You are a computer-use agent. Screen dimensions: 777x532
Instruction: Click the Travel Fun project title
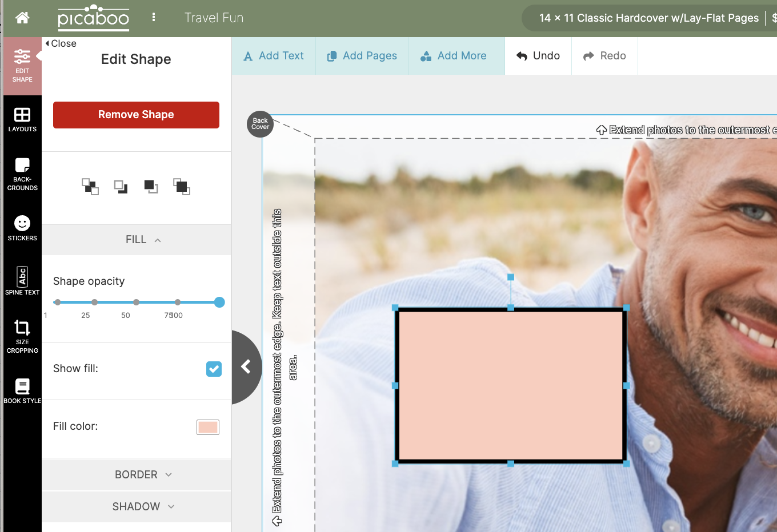coord(214,18)
